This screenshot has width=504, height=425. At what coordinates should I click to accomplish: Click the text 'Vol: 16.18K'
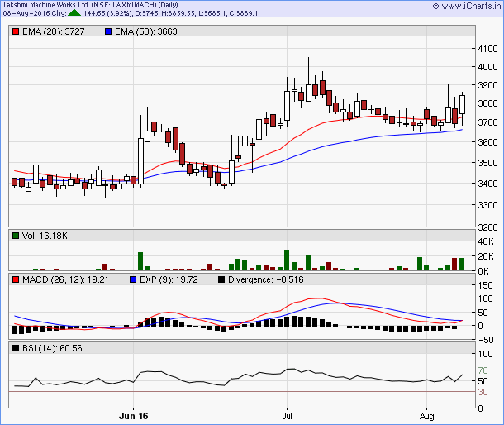45,236
